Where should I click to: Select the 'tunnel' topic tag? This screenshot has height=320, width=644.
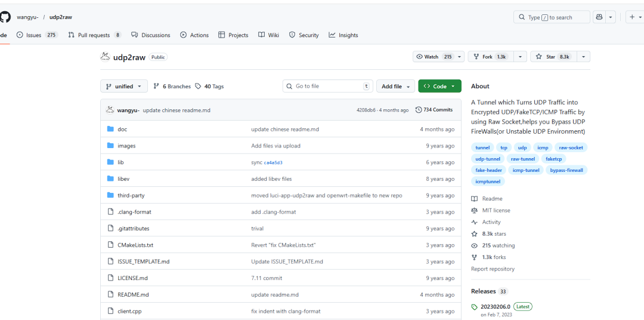(482, 147)
